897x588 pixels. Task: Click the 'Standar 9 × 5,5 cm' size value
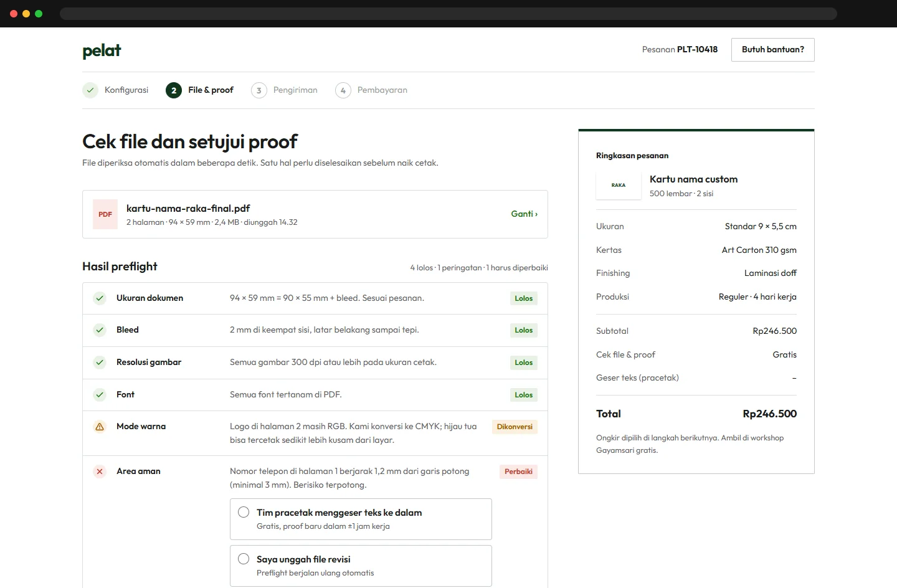click(x=761, y=226)
